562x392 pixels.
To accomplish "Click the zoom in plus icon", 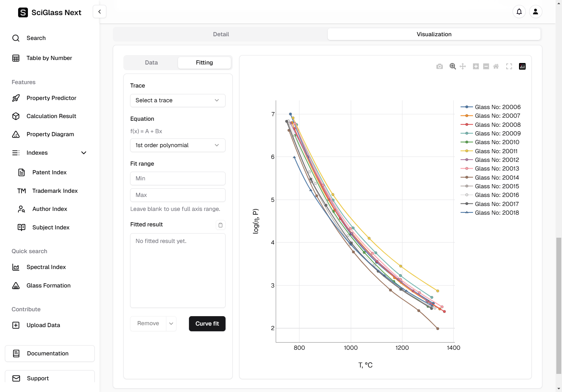I will pyautogui.click(x=476, y=66).
